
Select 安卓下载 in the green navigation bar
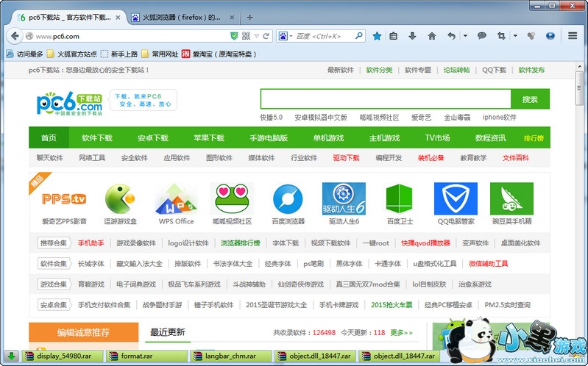point(152,137)
